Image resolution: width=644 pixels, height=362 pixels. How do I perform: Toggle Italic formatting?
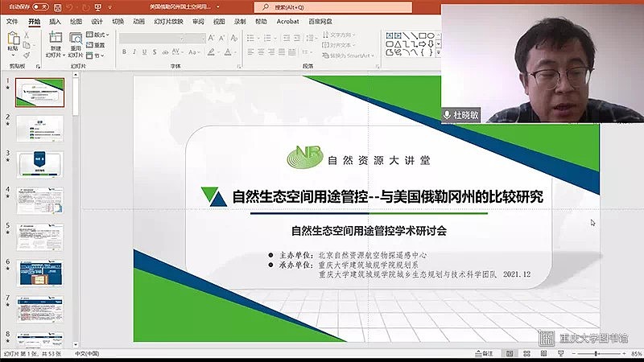pos(134,52)
